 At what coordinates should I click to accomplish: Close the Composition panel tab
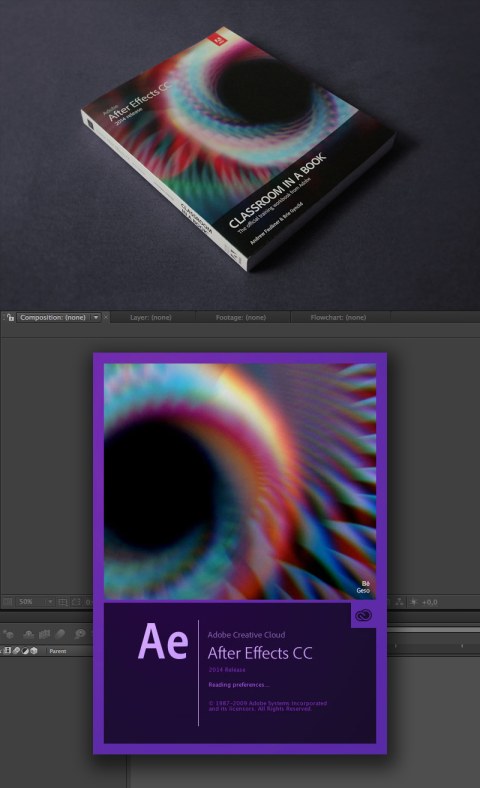click(106, 317)
